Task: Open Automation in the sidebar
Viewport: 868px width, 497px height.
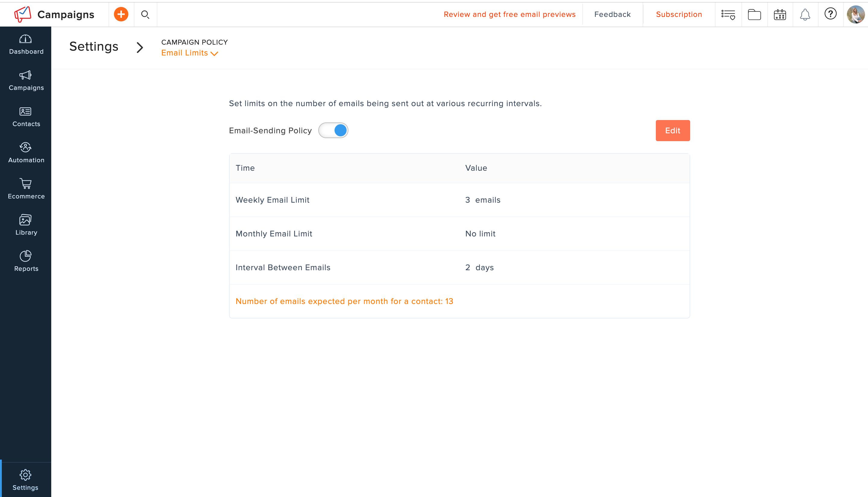Action: pyautogui.click(x=26, y=153)
